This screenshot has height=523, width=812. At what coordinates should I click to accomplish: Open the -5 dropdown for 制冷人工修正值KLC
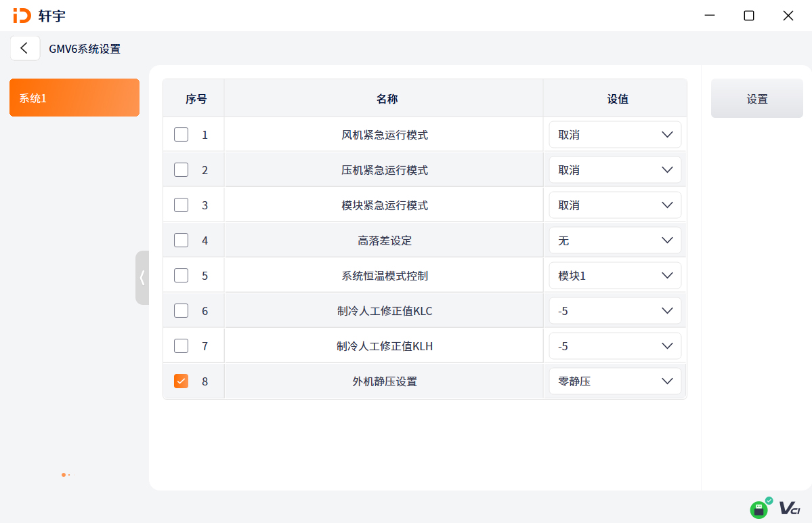click(614, 310)
